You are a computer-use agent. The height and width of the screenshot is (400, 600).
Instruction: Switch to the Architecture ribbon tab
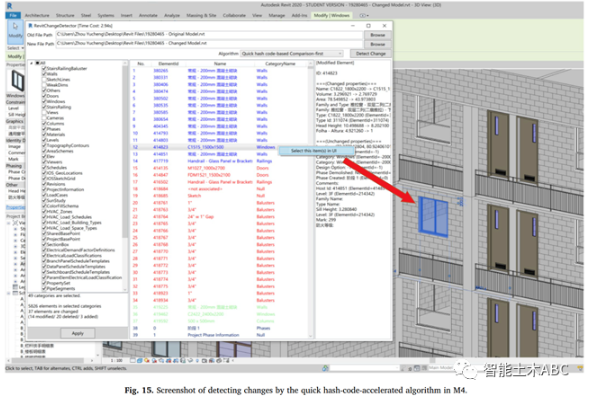point(37,15)
